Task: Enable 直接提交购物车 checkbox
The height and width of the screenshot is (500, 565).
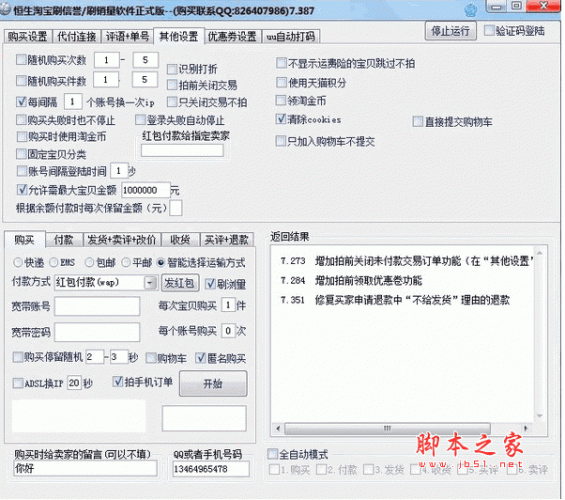Action: 418,121
